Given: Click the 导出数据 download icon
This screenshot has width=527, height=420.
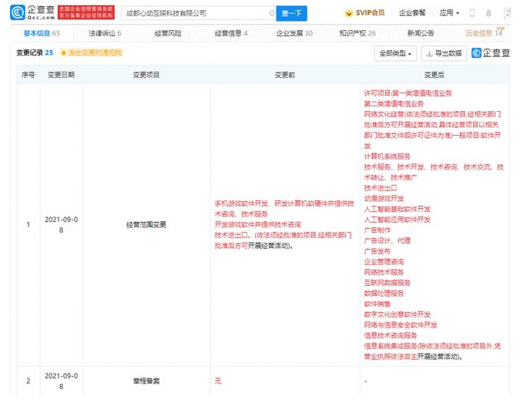Looking at the screenshot, I should point(429,53).
